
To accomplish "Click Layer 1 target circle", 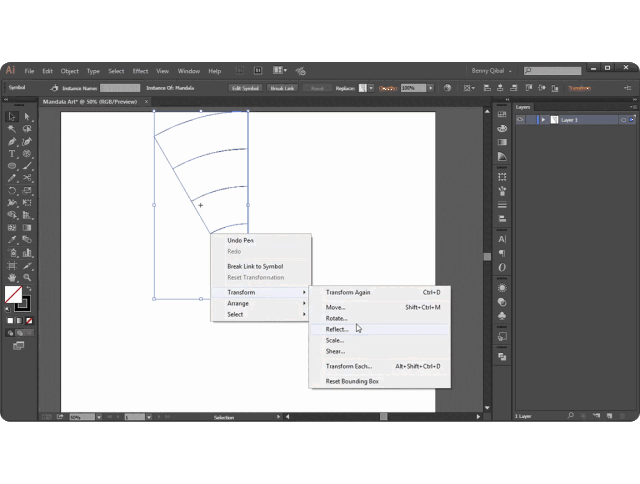I will pos(623,120).
